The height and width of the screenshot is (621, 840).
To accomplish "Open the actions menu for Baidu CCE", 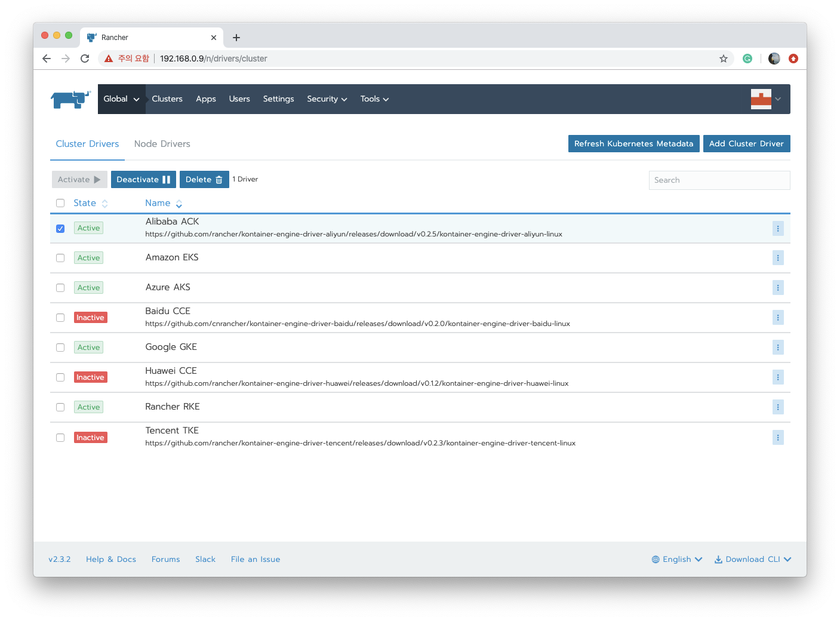I will [x=778, y=318].
